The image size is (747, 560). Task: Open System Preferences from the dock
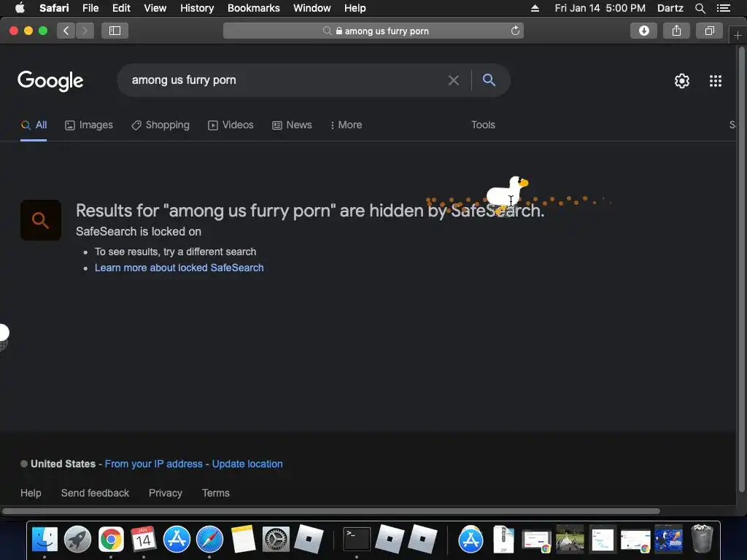[276, 540]
